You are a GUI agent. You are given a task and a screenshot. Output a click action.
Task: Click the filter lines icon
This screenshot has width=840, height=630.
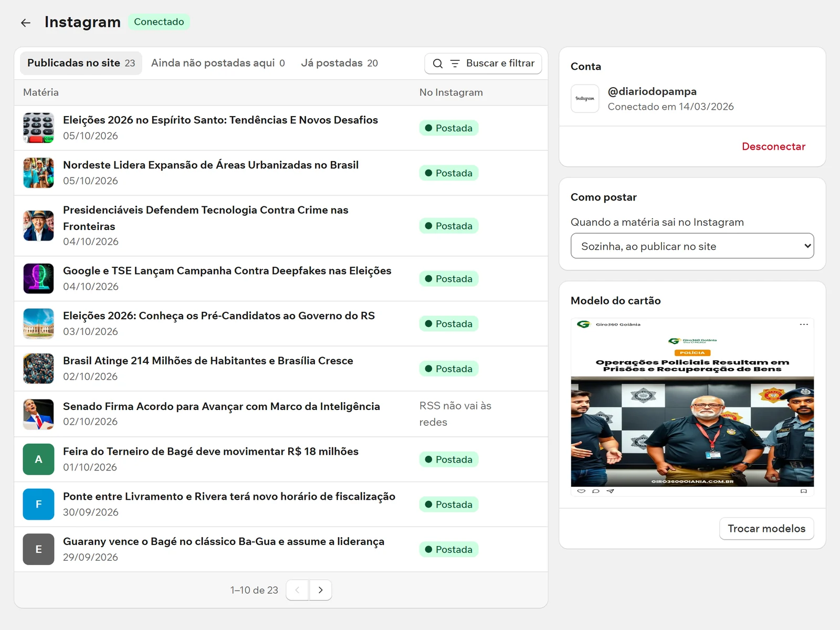pyautogui.click(x=455, y=64)
